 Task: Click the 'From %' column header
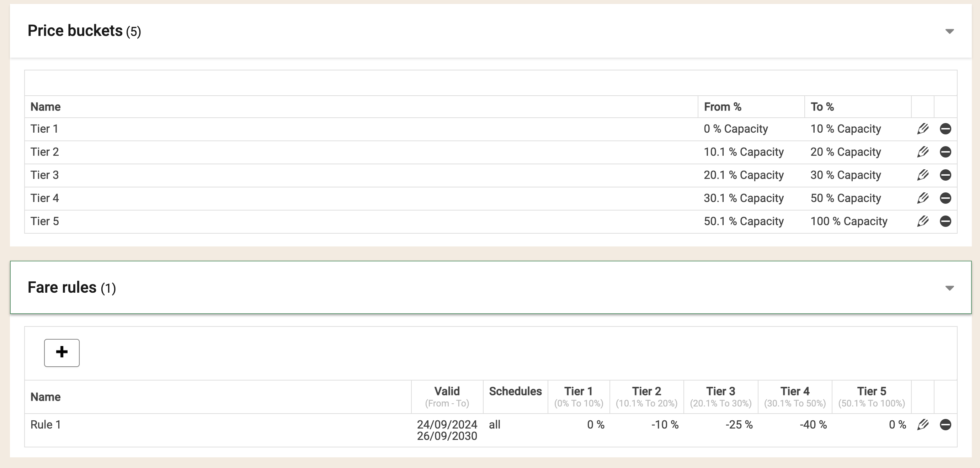coord(751,107)
